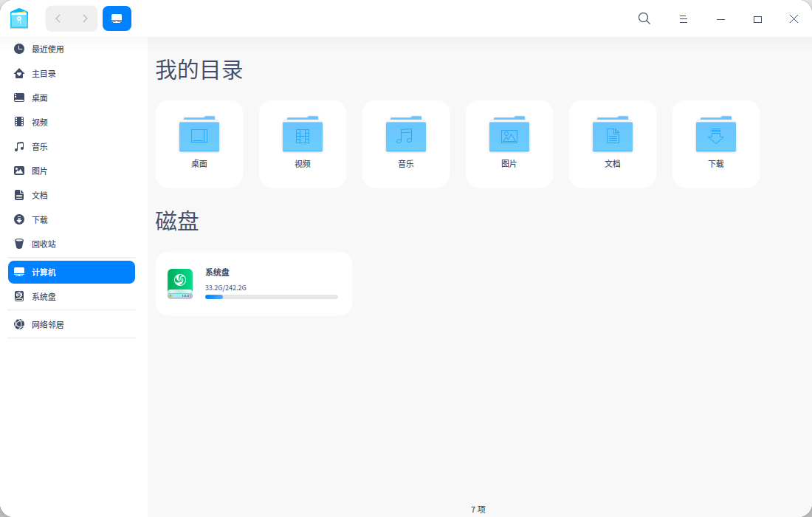Open 系统盘 from the sidebar
The height and width of the screenshot is (517, 812).
tap(72, 297)
